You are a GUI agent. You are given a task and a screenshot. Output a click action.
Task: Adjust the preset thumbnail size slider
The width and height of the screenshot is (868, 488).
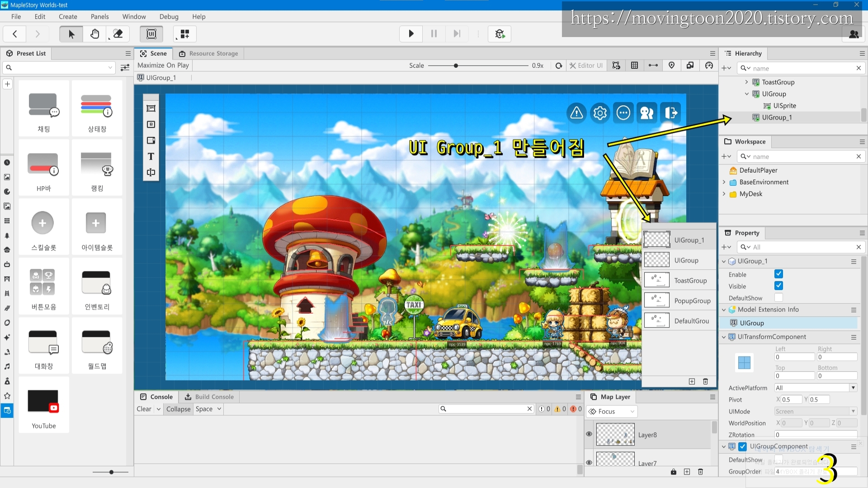[111, 472]
